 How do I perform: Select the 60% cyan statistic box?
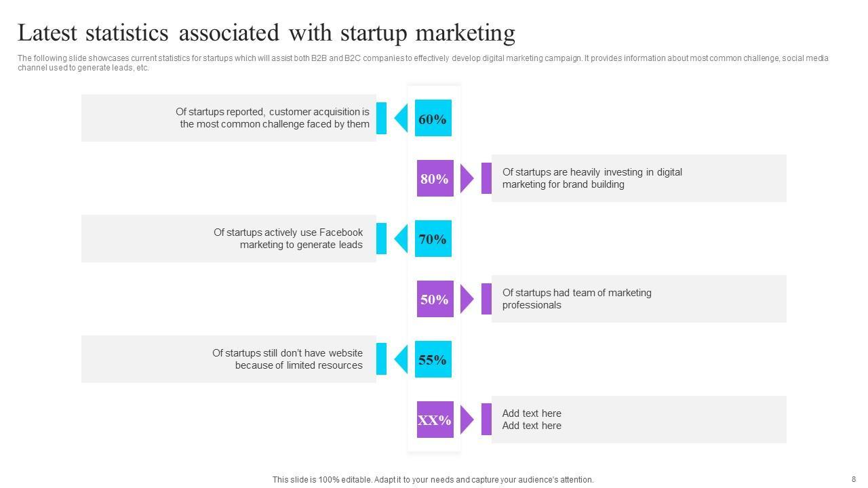click(x=433, y=119)
